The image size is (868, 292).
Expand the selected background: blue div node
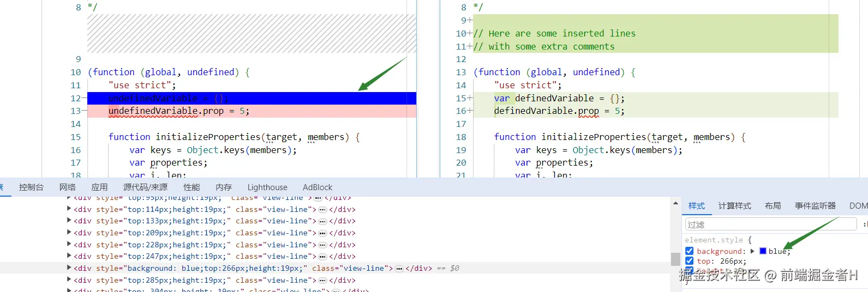(69, 268)
